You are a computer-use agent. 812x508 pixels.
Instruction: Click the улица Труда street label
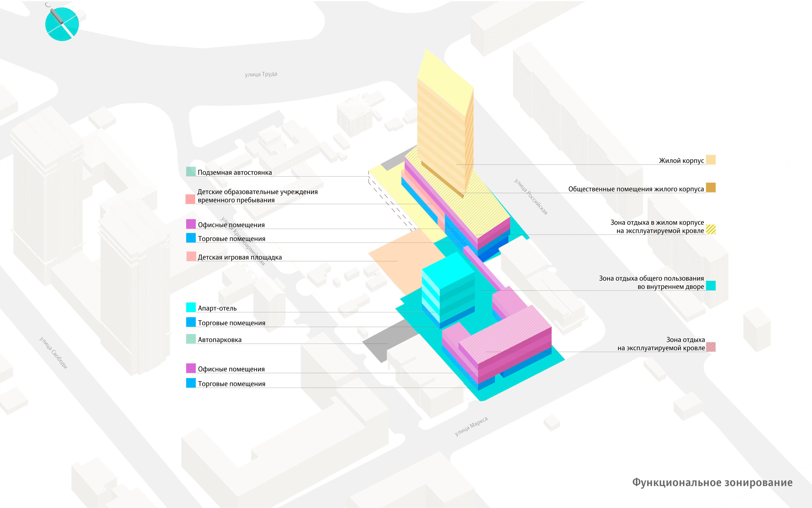[261, 74]
